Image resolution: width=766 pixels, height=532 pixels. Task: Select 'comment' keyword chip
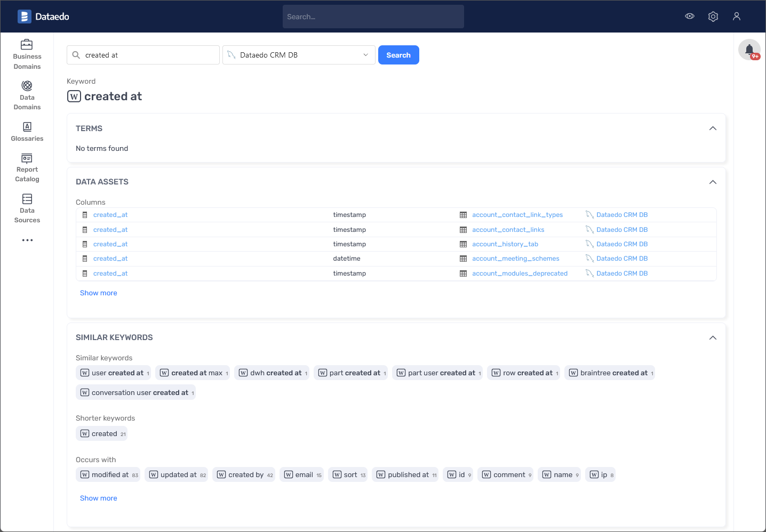click(506, 475)
